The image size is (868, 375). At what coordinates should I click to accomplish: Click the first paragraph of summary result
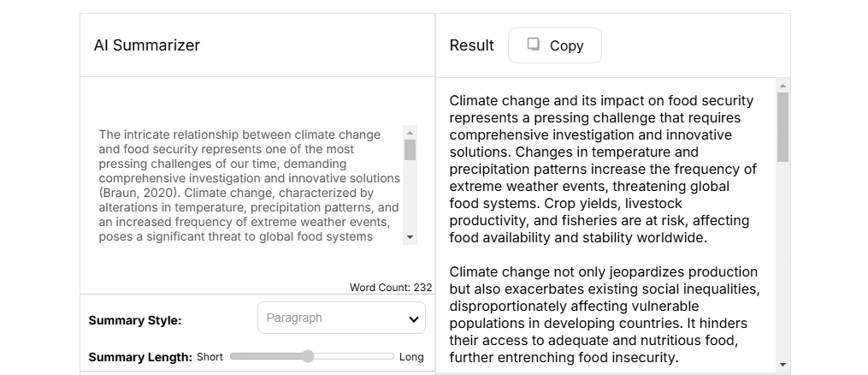(x=602, y=170)
